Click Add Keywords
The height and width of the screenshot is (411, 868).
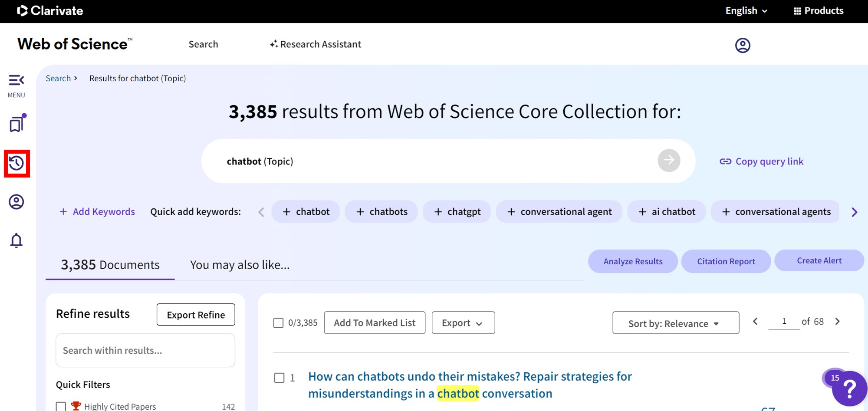(97, 211)
